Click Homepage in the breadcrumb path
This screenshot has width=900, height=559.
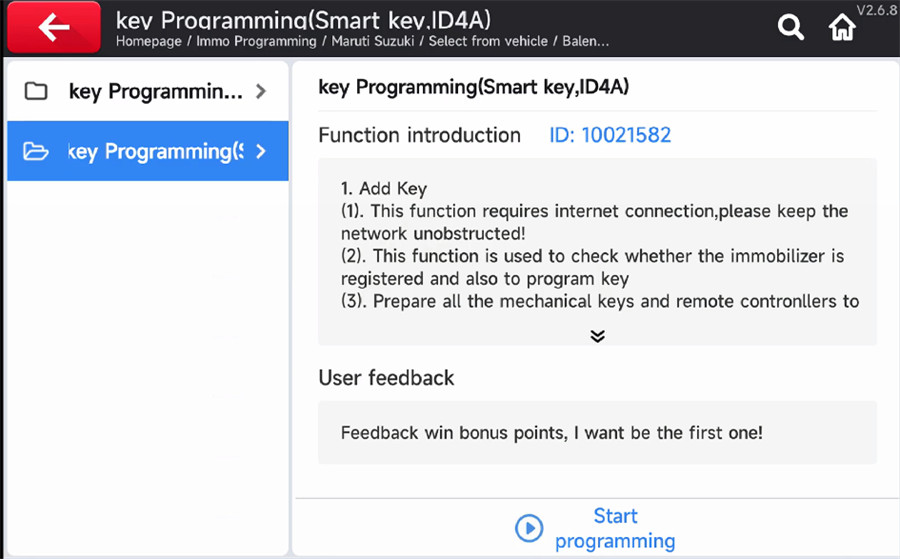[149, 41]
